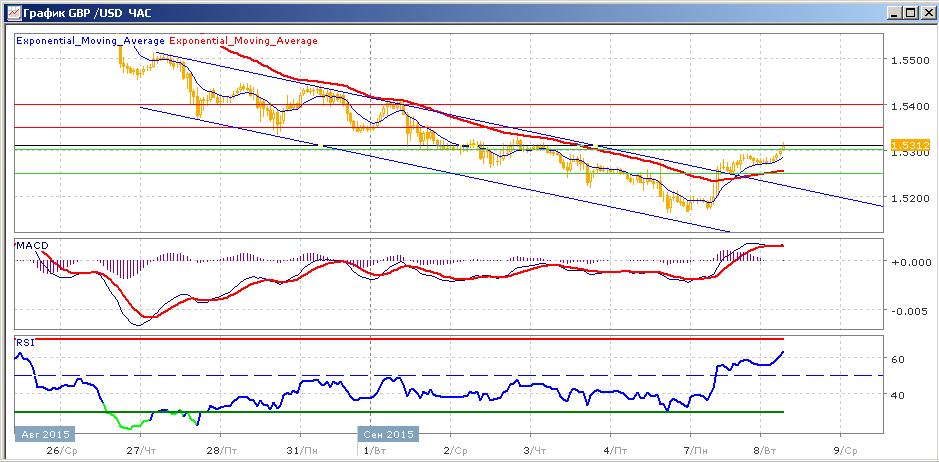The height and width of the screenshot is (462, 939).
Task: Click the 9/Ср date label
Action: tap(845, 449)
